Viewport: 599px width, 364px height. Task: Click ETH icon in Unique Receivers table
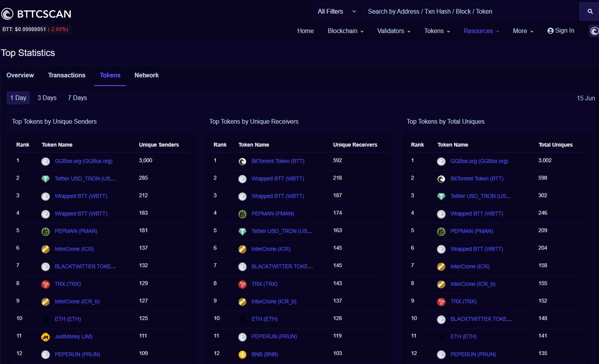(x=242, y=320)
